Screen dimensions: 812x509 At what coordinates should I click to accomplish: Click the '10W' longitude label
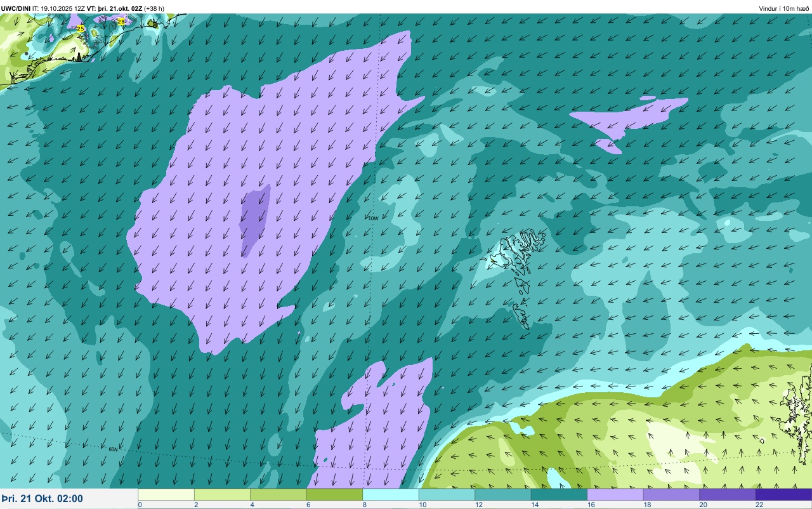click(373, 218)
